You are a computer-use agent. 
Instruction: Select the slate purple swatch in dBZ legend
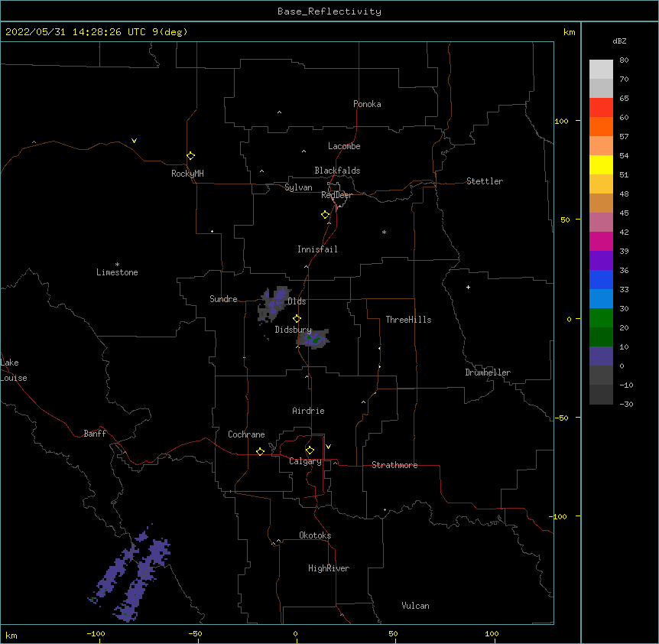coord(601,356)
